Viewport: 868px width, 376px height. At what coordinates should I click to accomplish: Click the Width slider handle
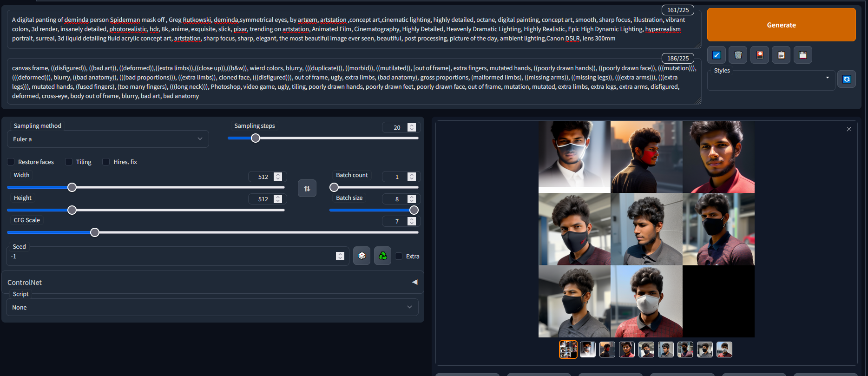[72, 187]
